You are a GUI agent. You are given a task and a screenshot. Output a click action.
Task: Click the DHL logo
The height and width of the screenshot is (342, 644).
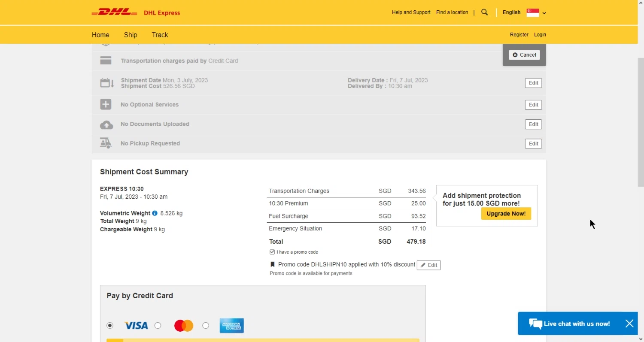point(114,12)
